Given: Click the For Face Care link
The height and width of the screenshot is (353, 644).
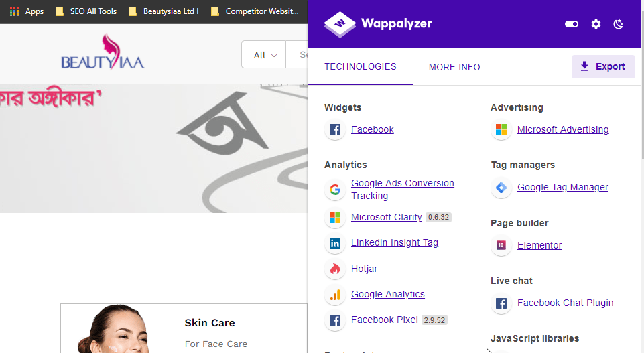Looking at the screenshot, I should tap(216, 344).
